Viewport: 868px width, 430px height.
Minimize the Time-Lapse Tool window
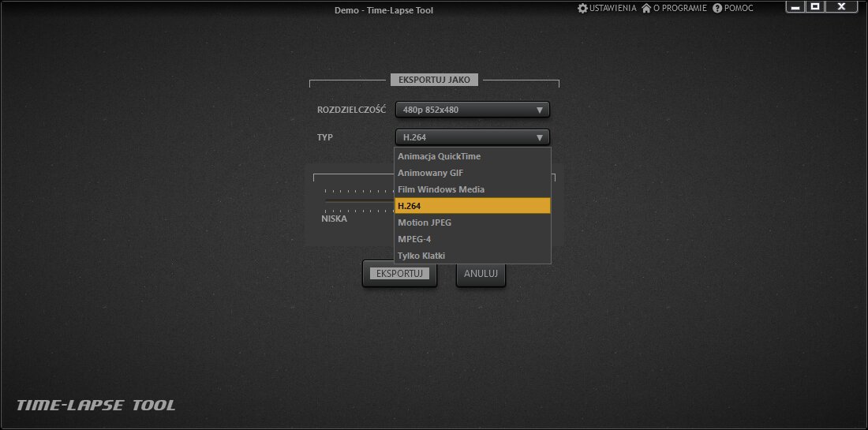[795, 7]
